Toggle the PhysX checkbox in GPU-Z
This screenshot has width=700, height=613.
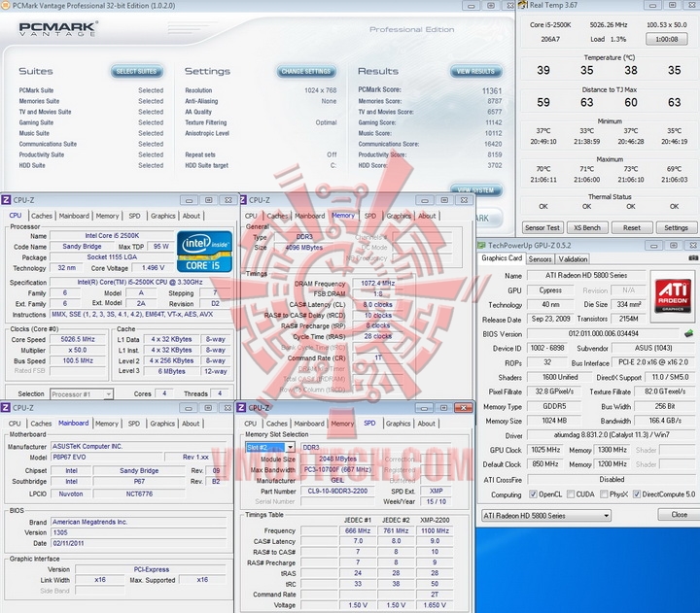pos(604,494)
